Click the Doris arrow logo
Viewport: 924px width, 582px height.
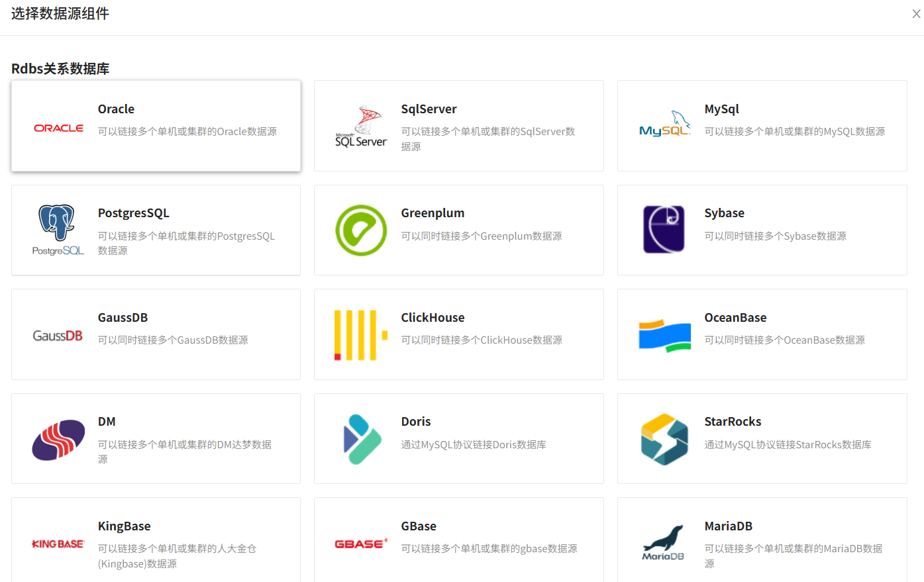pyautogui.click(x=362, y=438)
